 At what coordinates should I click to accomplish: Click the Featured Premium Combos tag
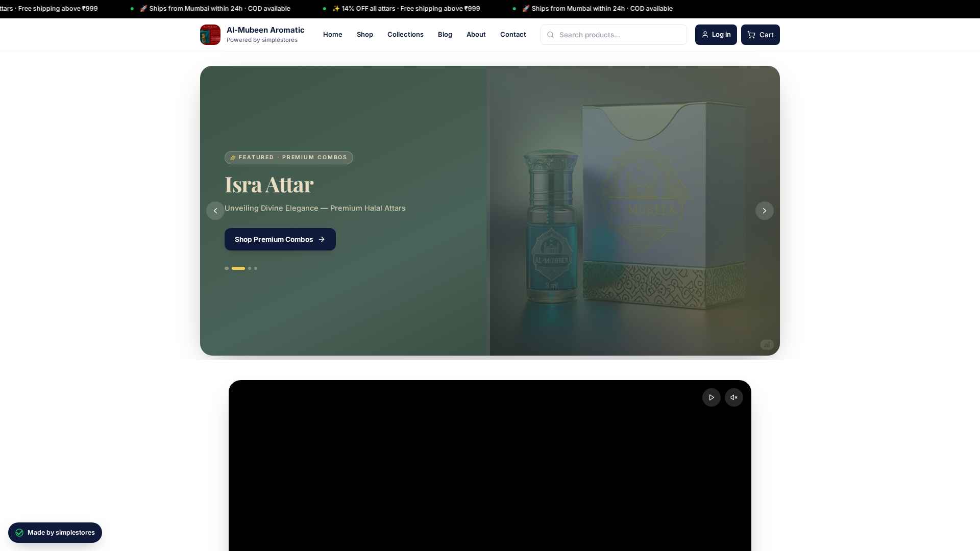(289, 158)
